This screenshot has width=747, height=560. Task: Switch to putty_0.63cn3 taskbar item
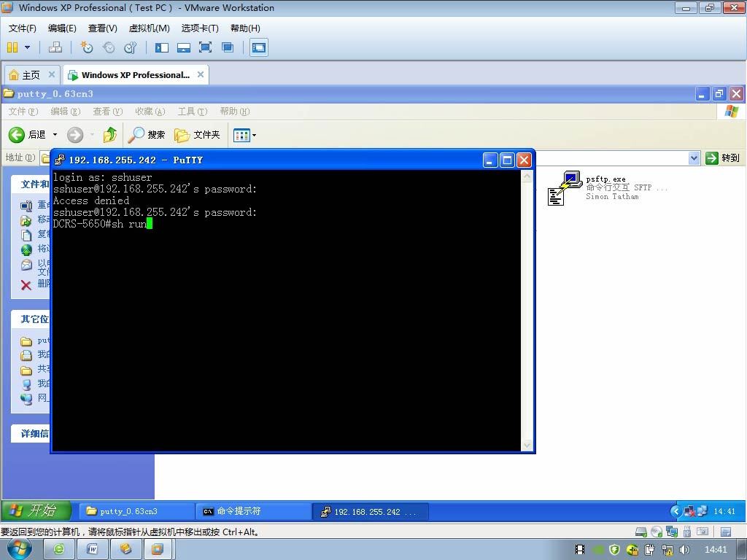click(136, 511)
